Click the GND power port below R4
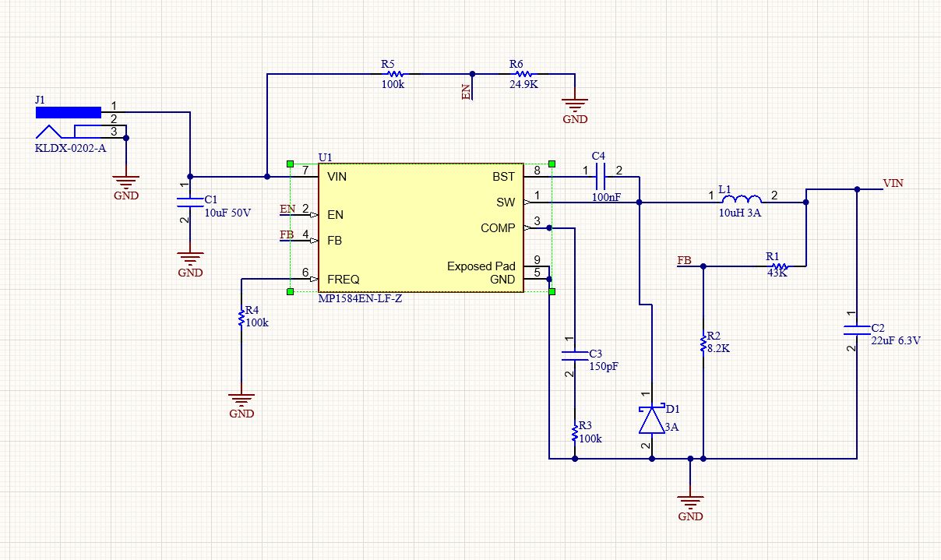 click(x=241, y=403)
